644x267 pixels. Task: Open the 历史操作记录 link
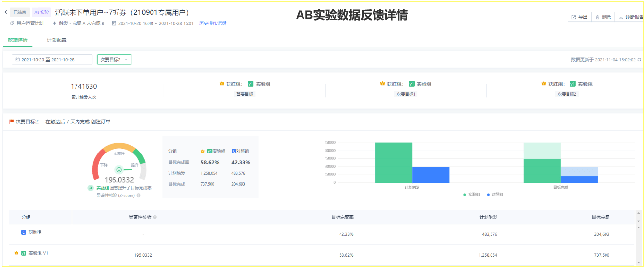tap(213, 23)
